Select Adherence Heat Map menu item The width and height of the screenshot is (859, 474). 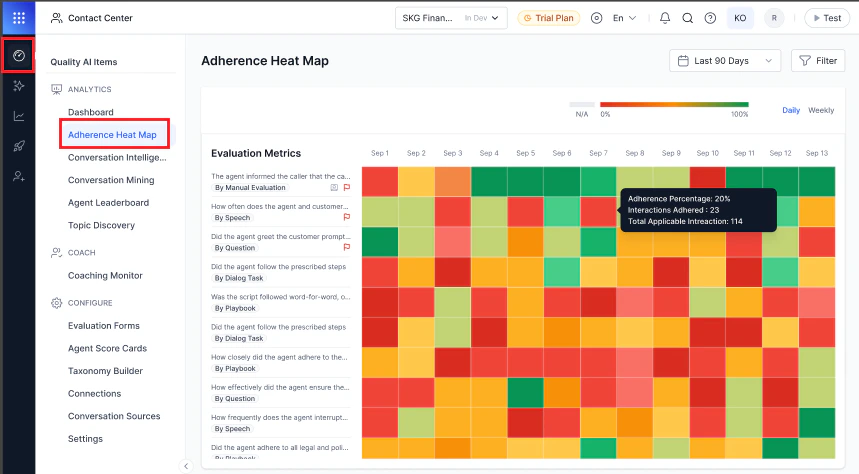pyautogui.click(x=112, y=135)
